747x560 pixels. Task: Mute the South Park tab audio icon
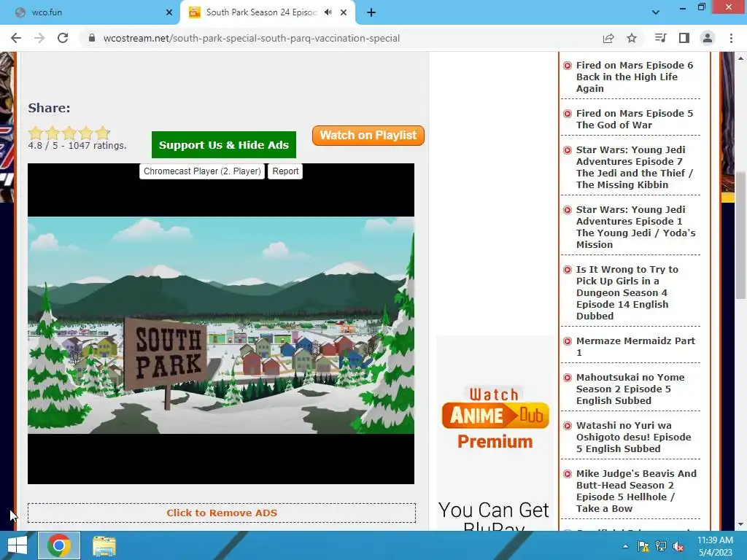tap(328, 12)
